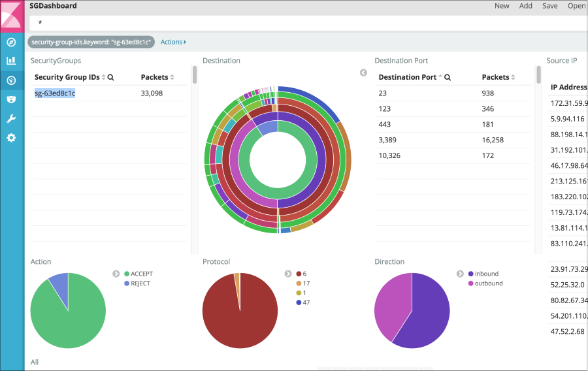Viewport: 588px width, 371px height.
Task: Click the Destination Port panel scrollbar
Action: tap(539, 75)
